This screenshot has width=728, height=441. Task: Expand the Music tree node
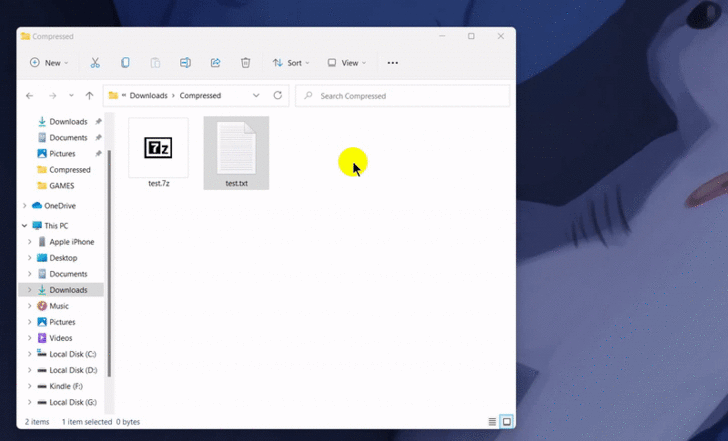pyautogui.click(x=30, y=306)
